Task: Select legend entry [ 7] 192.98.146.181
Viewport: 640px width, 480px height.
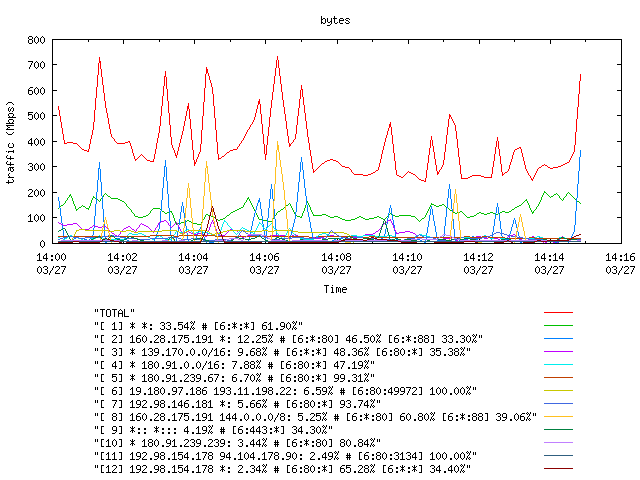Action: point(237,404)
